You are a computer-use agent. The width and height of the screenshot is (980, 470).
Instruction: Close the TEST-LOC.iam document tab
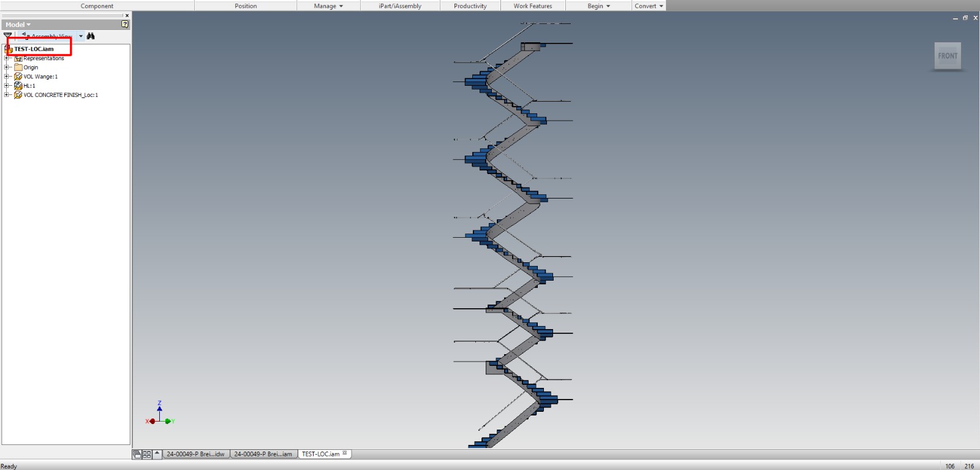(x=345, y=453)
